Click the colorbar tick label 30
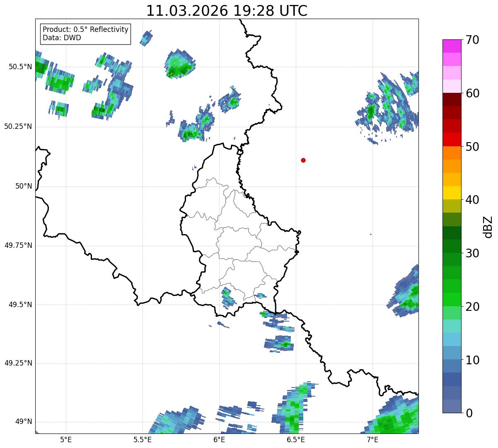The height and width of the screenshot is (448, 498). (472, 253)
